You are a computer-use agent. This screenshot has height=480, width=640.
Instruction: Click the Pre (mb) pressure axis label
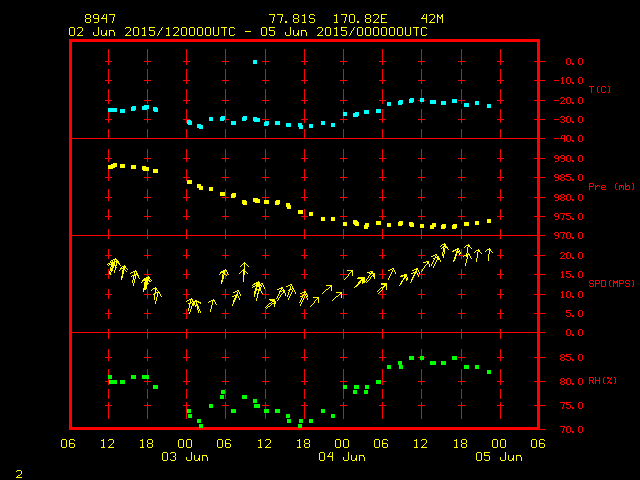coord(611,187)
